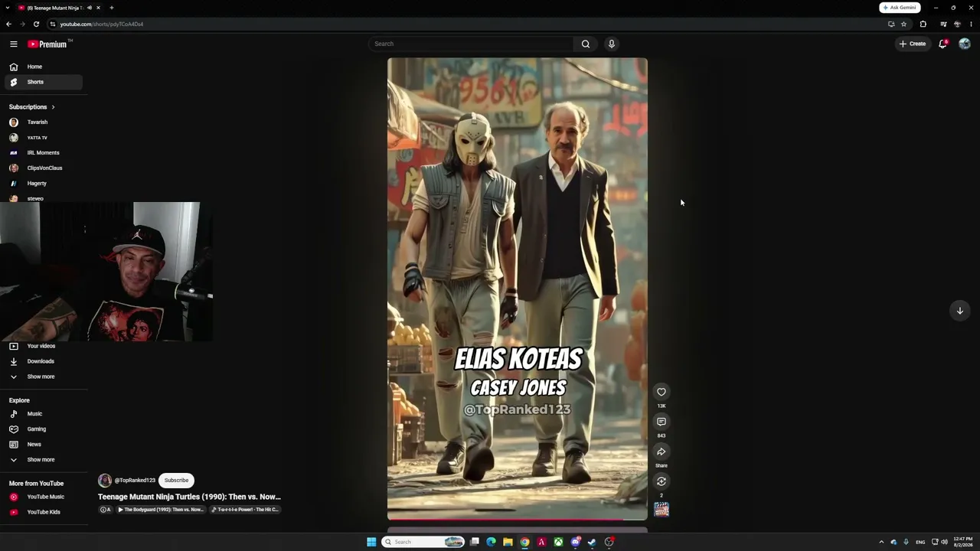This screenshot has width=980, height=551.
Task: Click the browser address bar URL
Action: click(102, 24)
